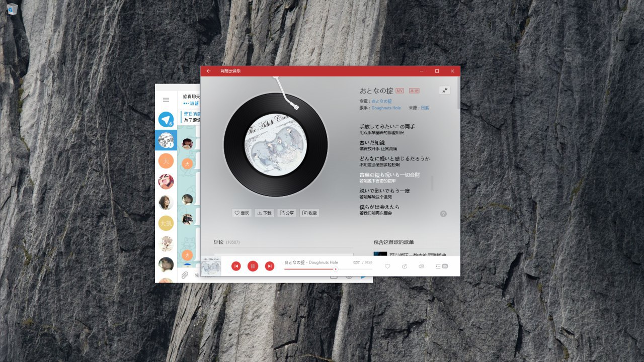644x362 pixels.
Task: Open the Telegram hamburger menu
Action: click(166, 100)
